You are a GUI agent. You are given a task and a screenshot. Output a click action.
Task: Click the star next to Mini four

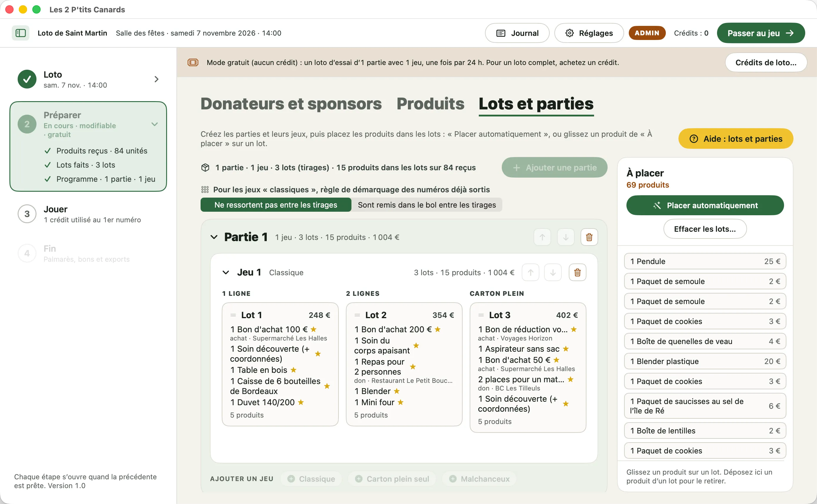tap(400, 402)
